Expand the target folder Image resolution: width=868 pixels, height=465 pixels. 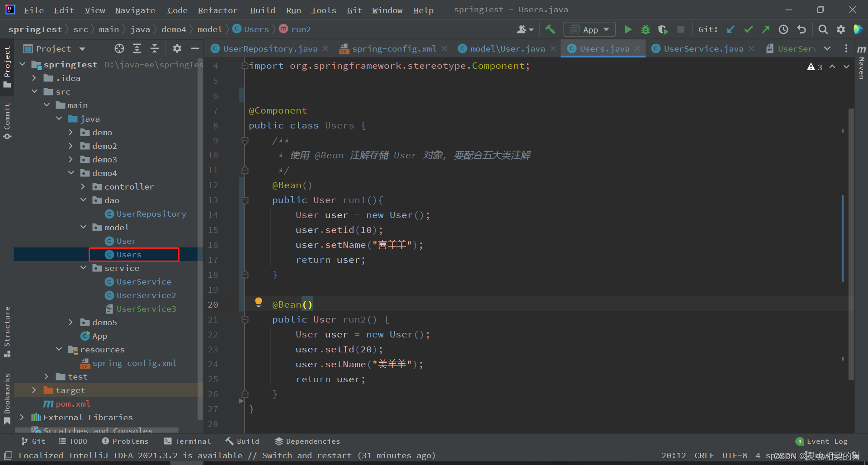click(x=34, y=390)
